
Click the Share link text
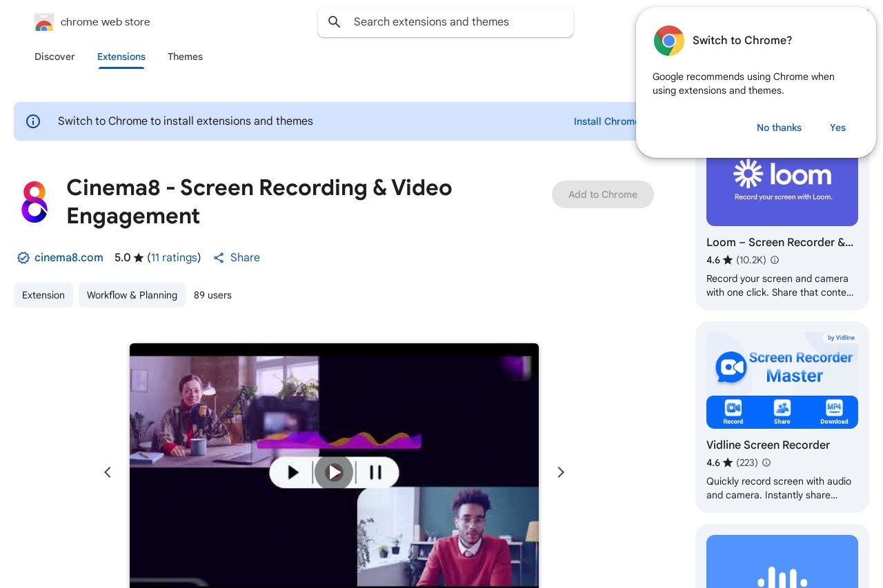click(x=245, y=258)
